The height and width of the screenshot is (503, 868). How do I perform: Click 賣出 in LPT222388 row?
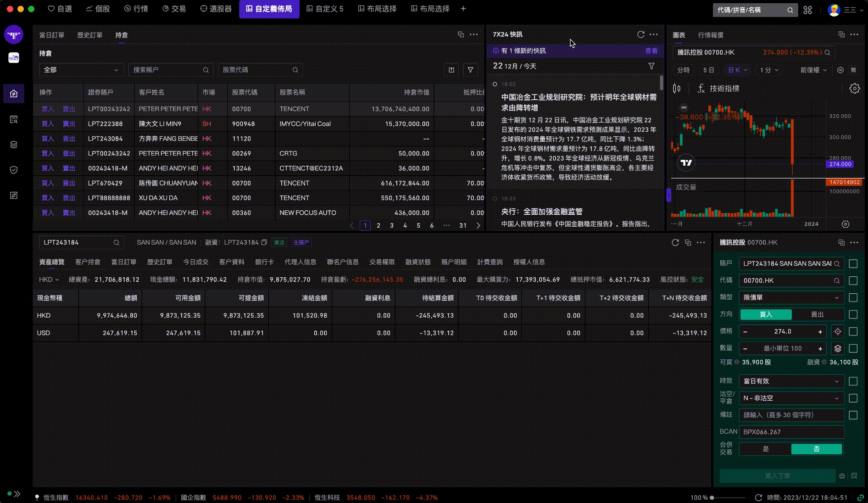coord(69,124)
